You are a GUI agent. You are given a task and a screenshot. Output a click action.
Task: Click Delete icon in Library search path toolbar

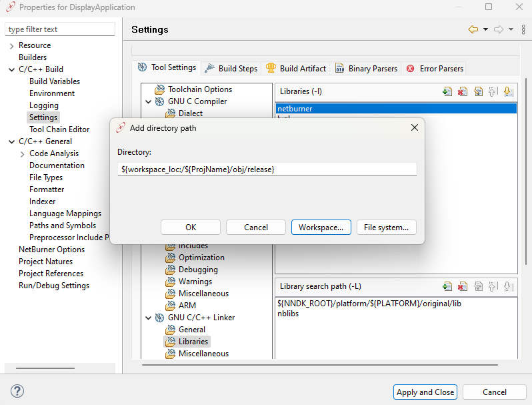(x=463, y=286)
